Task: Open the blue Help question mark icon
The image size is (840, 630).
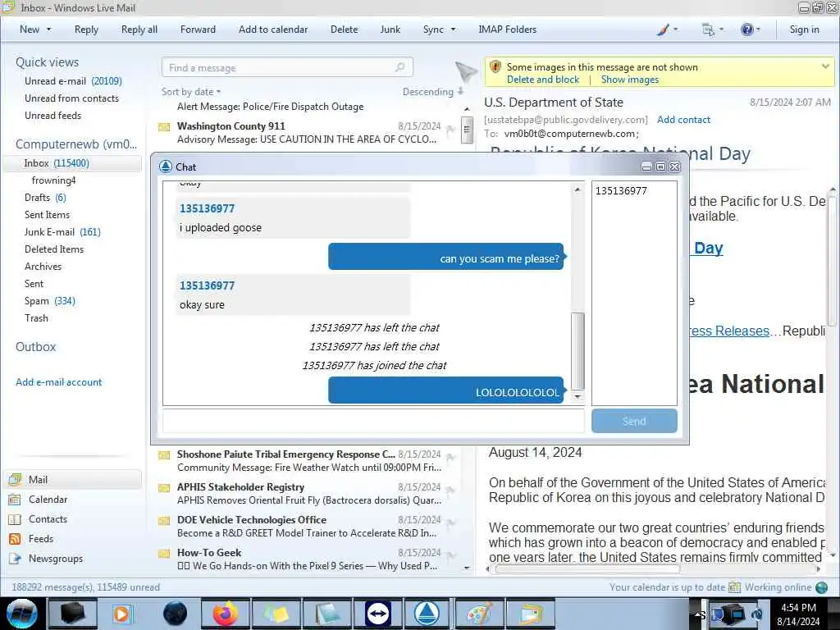Action: (x=746, y=30)
